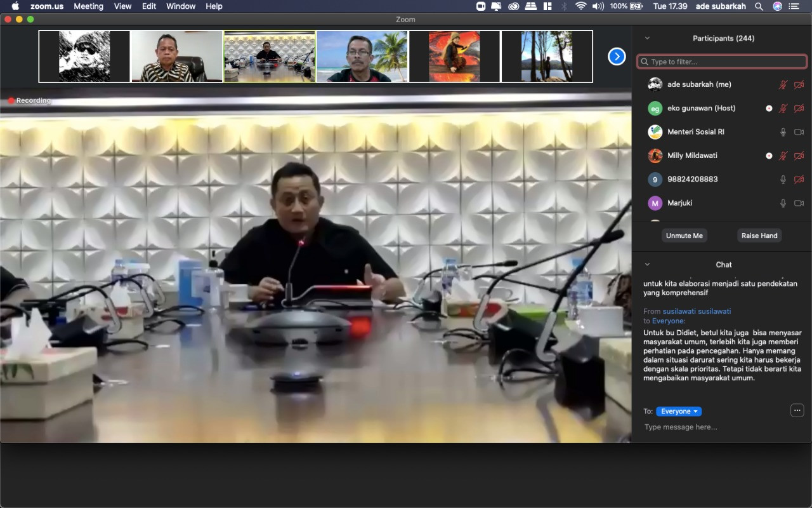The width and height of the screenshot is (812, 508).
Task: Click the red Recording indicator
Action: [x=30, y=100]
